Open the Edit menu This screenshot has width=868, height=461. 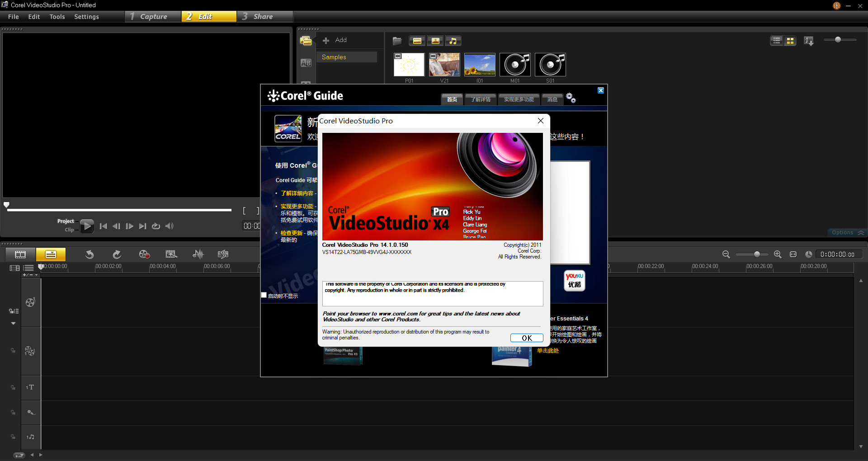click(34, 17)
